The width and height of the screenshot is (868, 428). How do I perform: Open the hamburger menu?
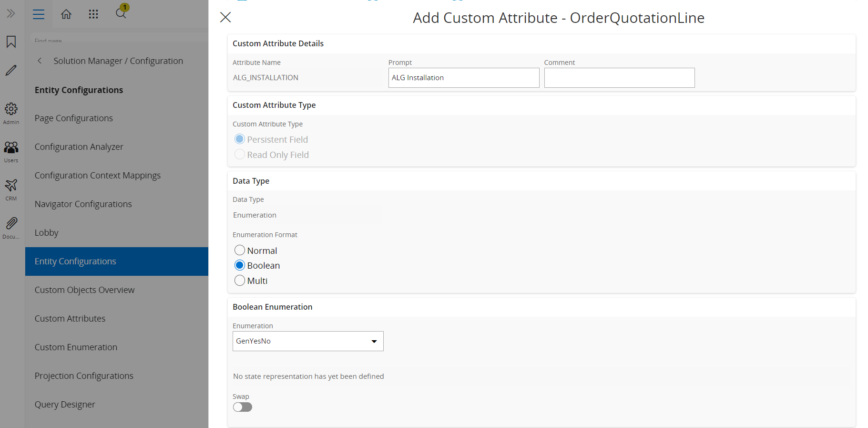point(39,14)
